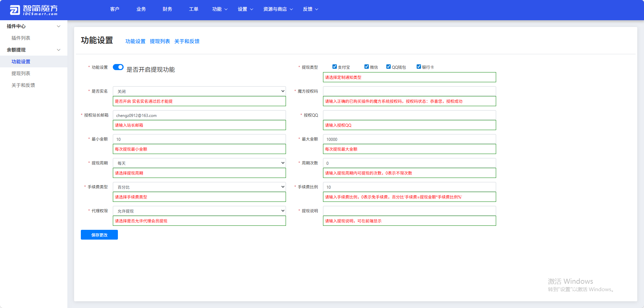The image size is (644, 308).
Task: Click the hint text 请选择是否允许代理会员提现
Action: pos(141,221)
